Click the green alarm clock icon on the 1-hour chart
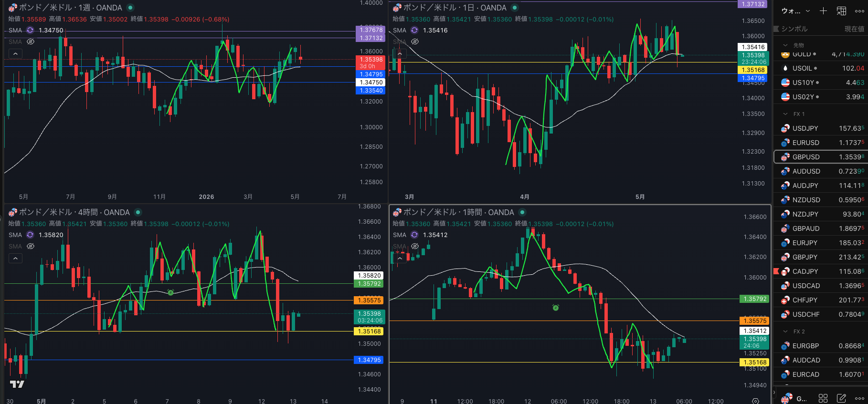 pos(556,308)
